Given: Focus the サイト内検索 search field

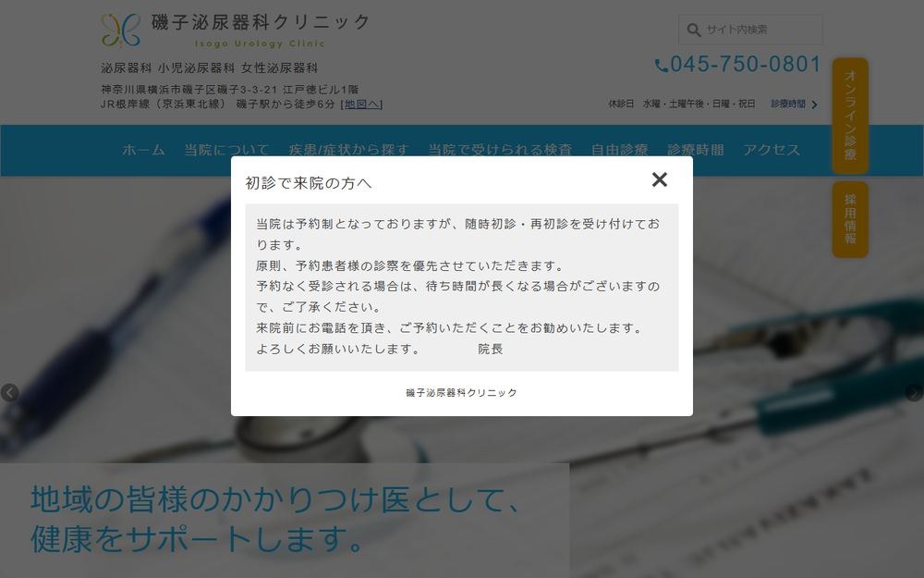Looking at the screenshot, I should point(750,30).
